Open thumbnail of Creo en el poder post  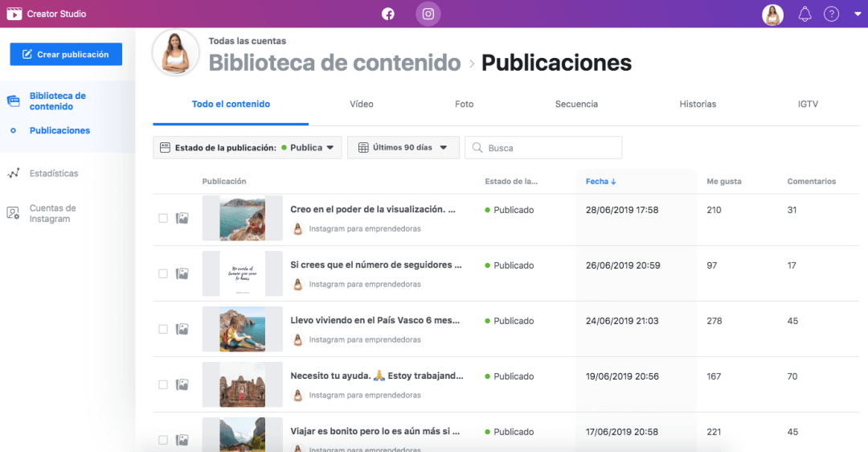coord(243,218)
